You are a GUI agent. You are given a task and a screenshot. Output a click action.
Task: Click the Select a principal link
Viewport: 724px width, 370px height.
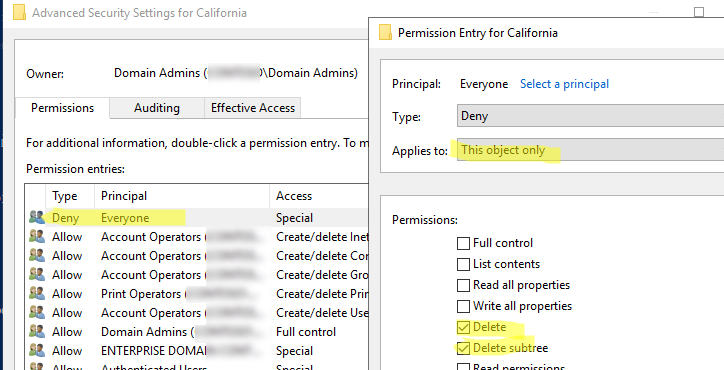tap(564, 84)
